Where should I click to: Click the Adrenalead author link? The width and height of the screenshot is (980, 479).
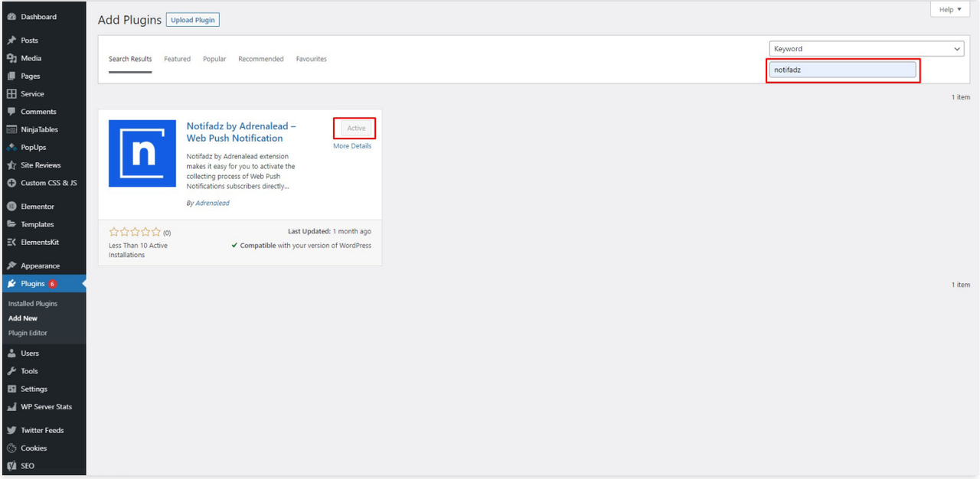[x=213, y=203]
